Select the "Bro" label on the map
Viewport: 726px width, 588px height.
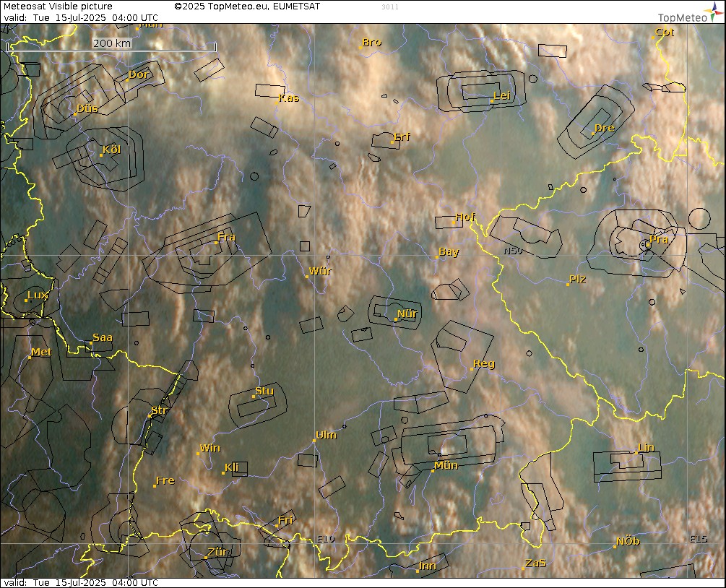click(x=372, y=42)
